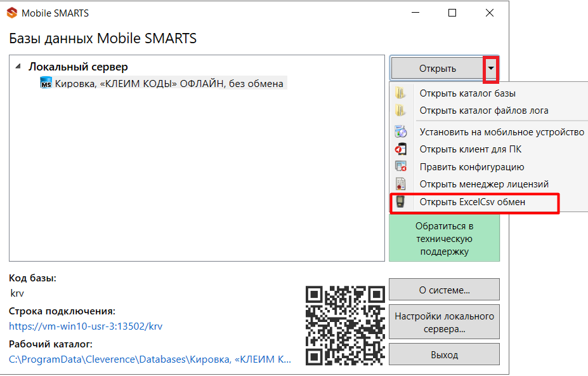Click the Базы данных Mobile SMARTS heading

coord(103,38)
